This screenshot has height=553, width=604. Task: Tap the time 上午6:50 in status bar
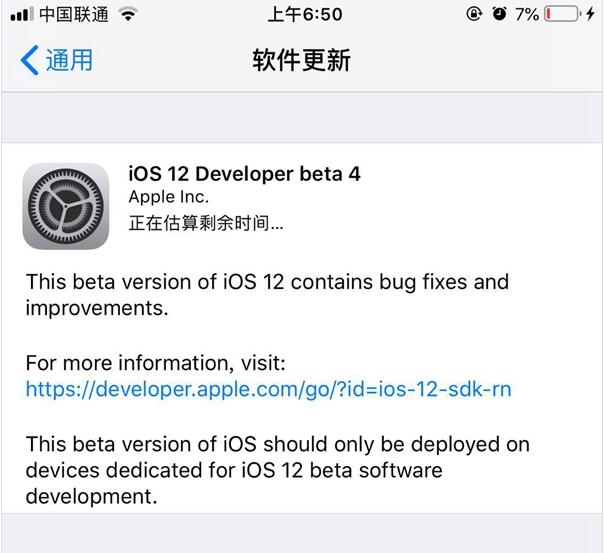[305, 15]
